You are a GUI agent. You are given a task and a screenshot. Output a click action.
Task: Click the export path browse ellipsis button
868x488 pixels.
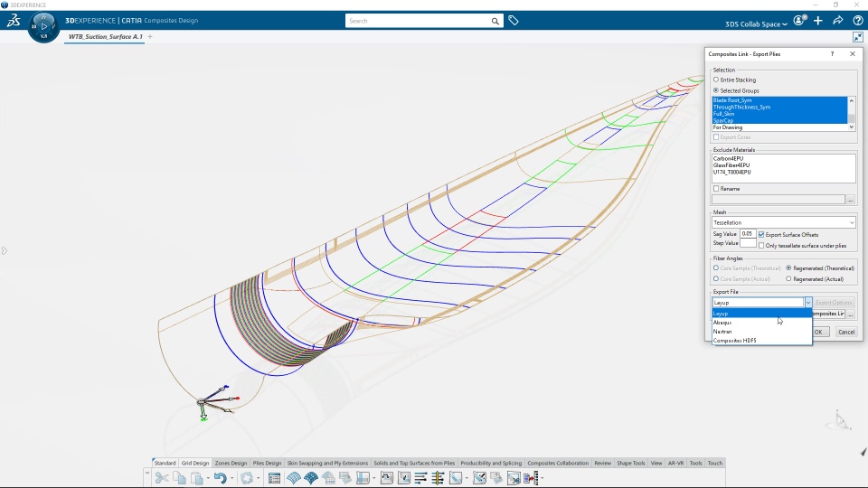851,314
